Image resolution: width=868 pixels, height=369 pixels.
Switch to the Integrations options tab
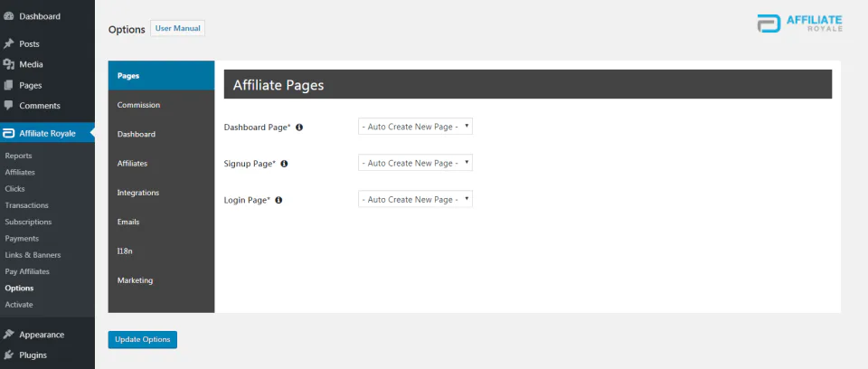pos(161,193)
